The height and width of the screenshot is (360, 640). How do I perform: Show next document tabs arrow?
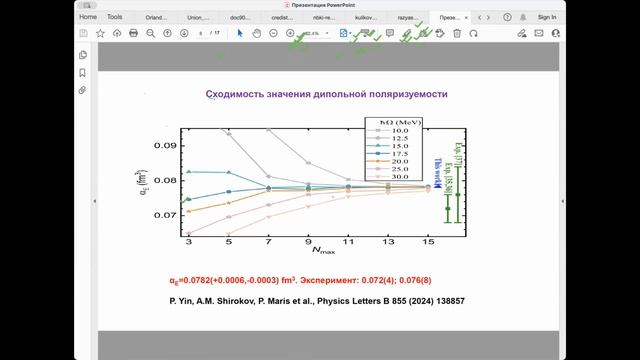click(488, 18)
